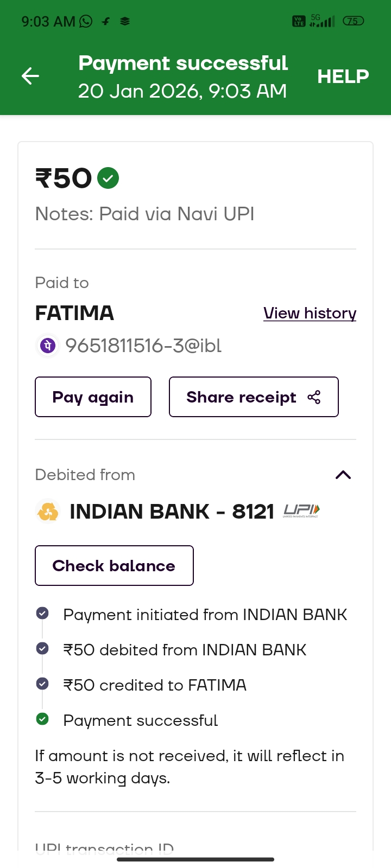Click the green Payment successful step checkmark
Image resolution: width=391 pixels, height=868 pixels.
click(42, 719)
